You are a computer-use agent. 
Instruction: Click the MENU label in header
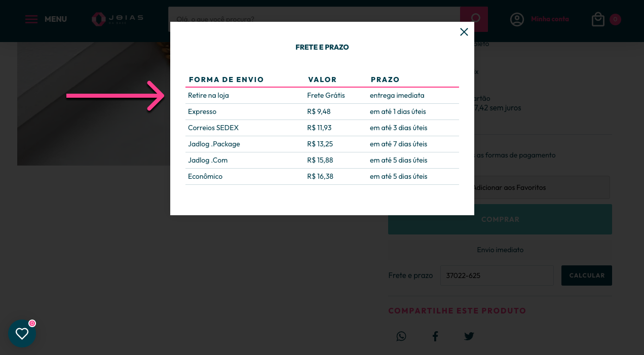56,19
